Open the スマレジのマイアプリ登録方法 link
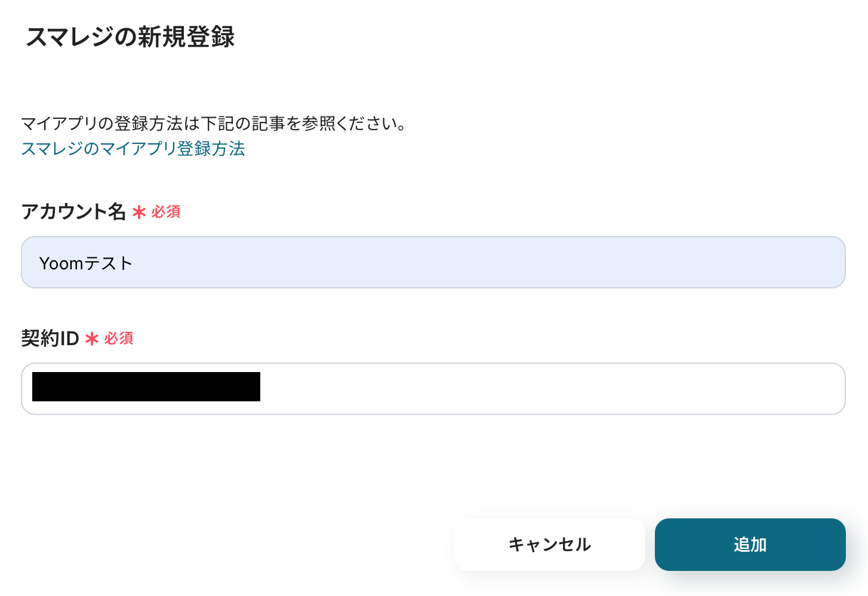868x596 pixels. point(133,149)
